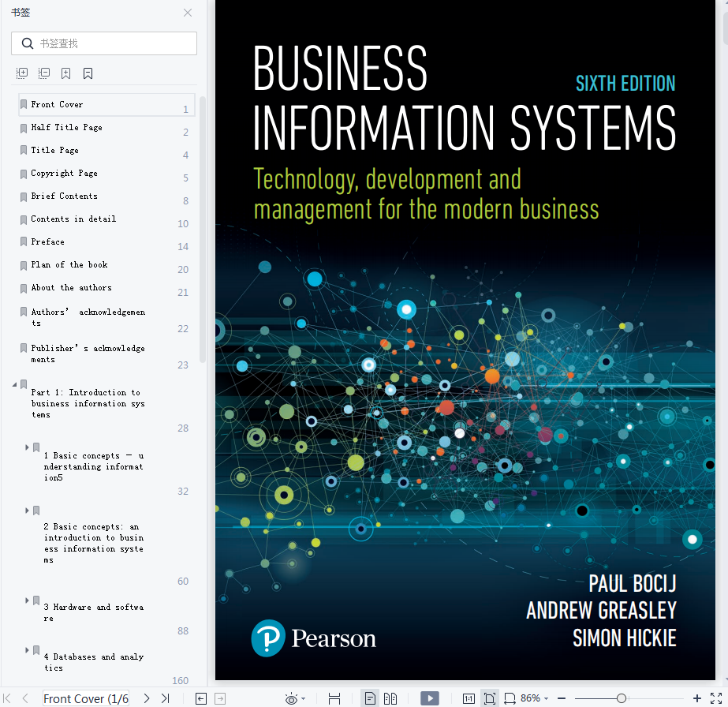The height and width of the screenshot is (707, 728).
Task: Go back to previous view
Action: pyautogui.click(x=201, y=698)
